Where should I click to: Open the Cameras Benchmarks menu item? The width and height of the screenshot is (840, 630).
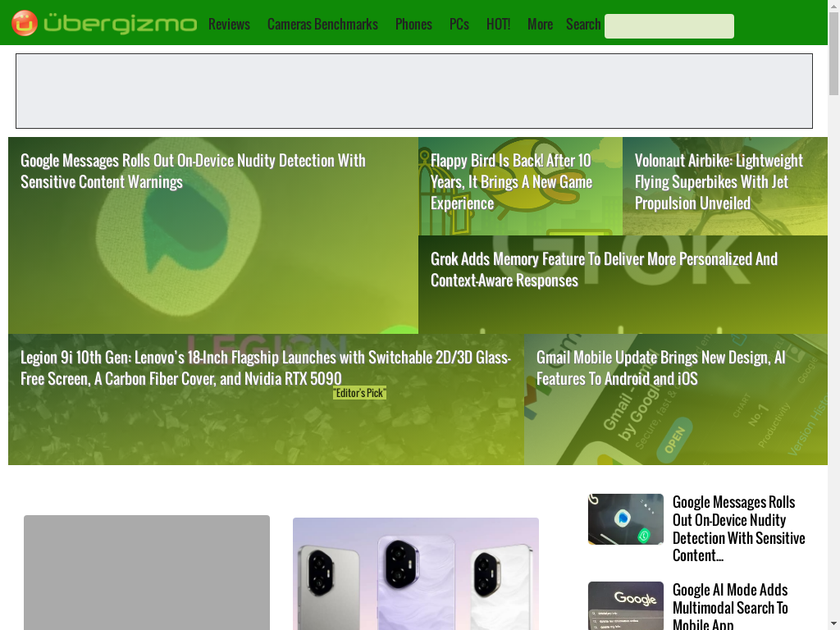(322, 24)
